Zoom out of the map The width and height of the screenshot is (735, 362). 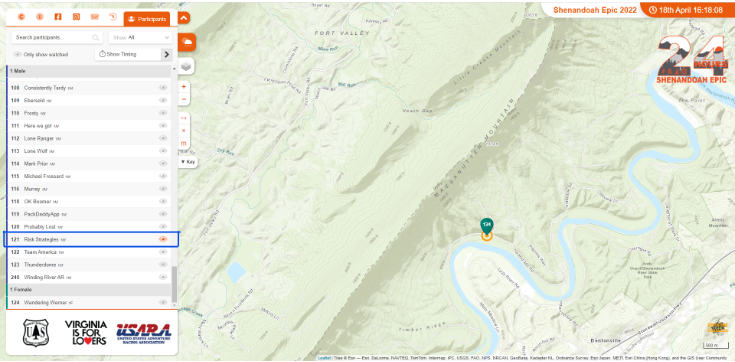[184, 99]
